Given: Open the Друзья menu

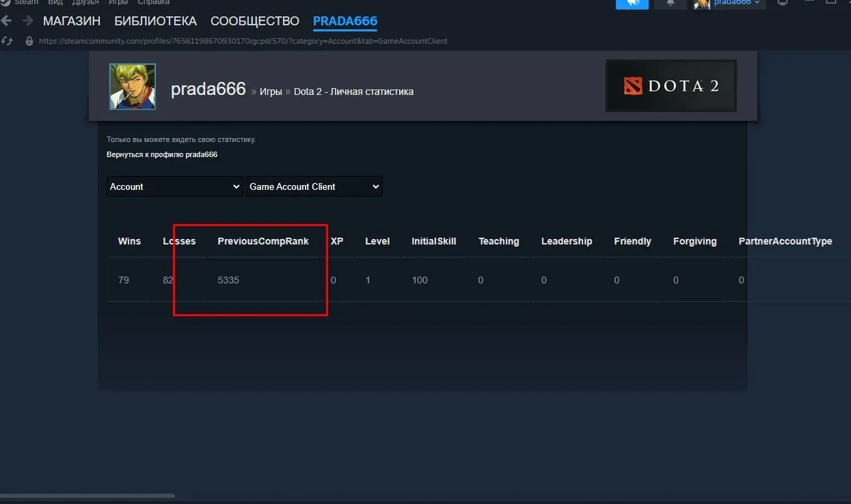Looking at the screenshot, I should click(x=85, y=2).
